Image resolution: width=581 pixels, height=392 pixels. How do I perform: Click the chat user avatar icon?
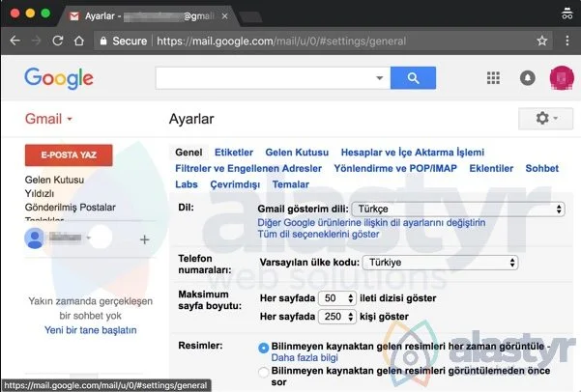click(x=35, y=238)
